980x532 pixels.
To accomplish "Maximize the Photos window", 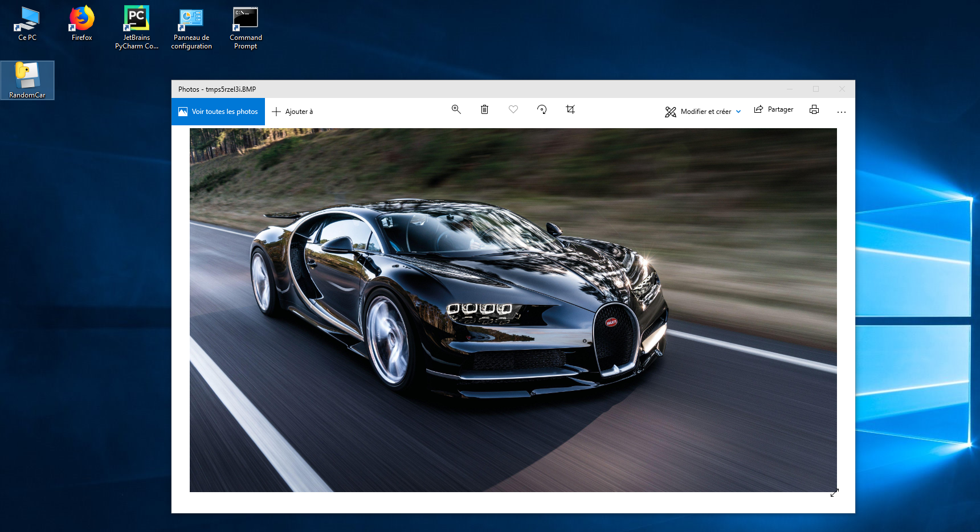I will pyautogui.click(x=816, y=89).
